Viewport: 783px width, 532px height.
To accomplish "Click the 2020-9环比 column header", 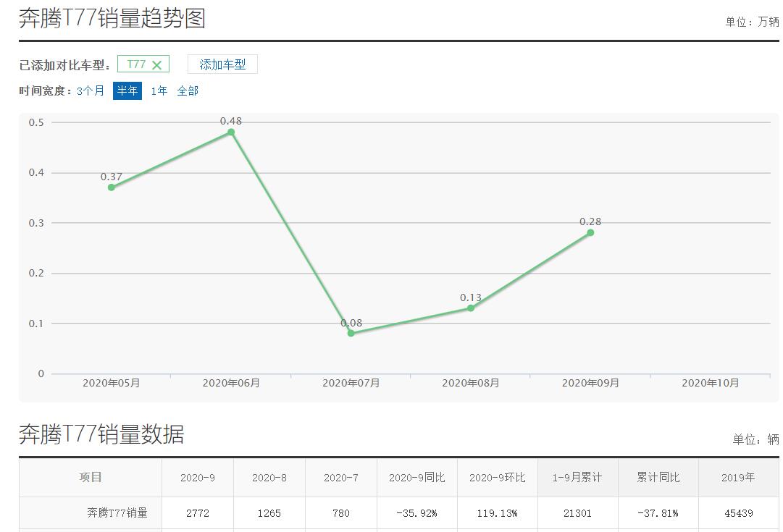I will point(498,478).
